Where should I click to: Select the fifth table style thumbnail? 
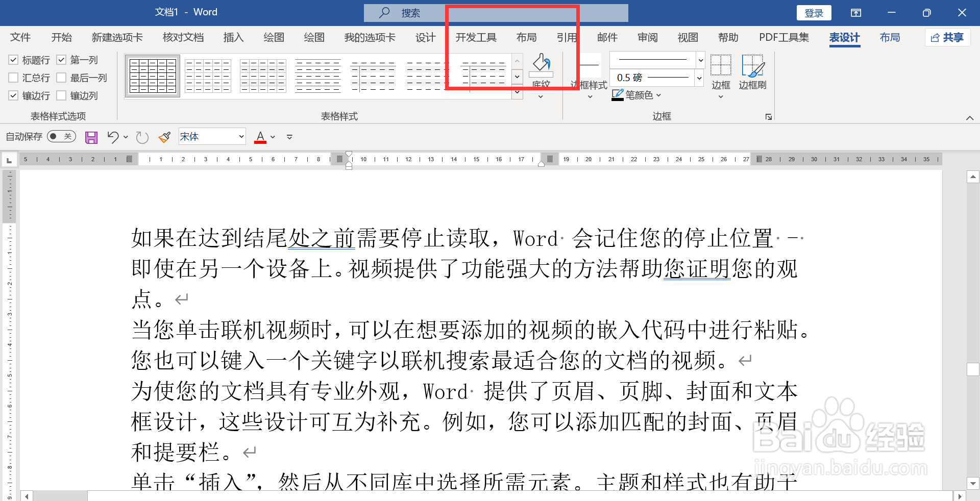pyautogui.click(x=373, y=76)
